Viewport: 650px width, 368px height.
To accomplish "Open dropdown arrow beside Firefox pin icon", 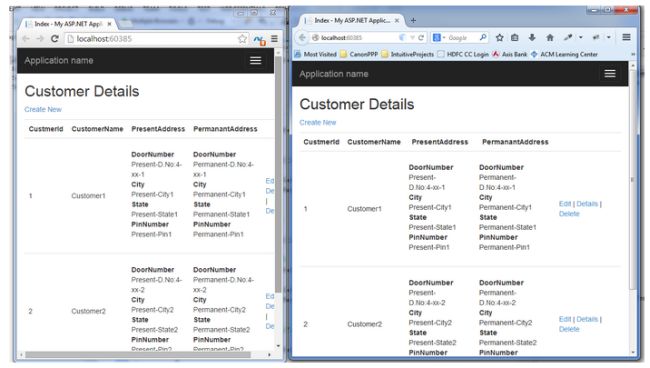I will [x=580, y=37].
